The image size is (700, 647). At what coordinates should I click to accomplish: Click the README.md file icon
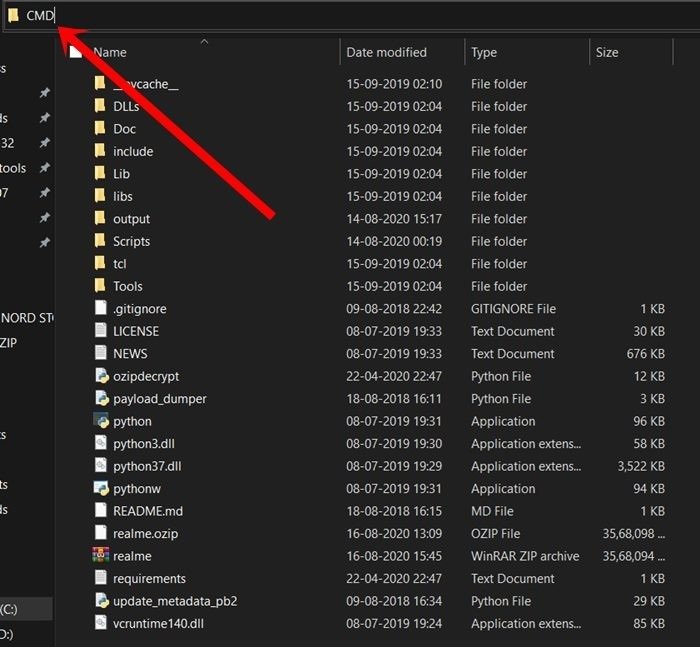tap(101, 510)
